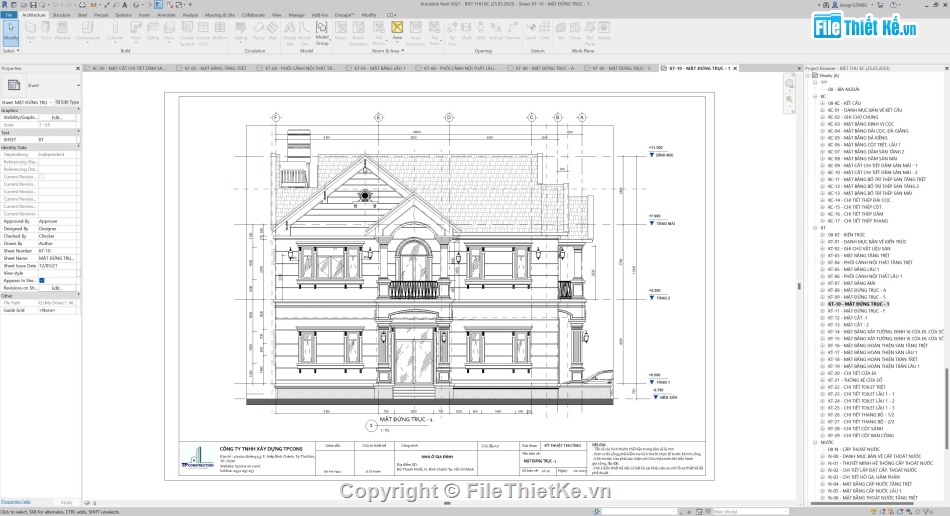Choose the Mullion tool
This screenshot has height=516, width=950.
[219, 31]
